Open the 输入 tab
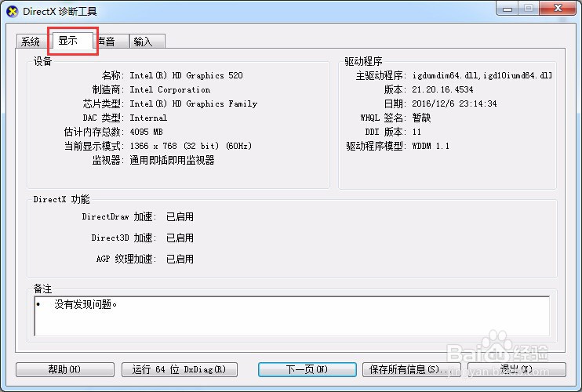582x392 pixels. tap(147, 42)
